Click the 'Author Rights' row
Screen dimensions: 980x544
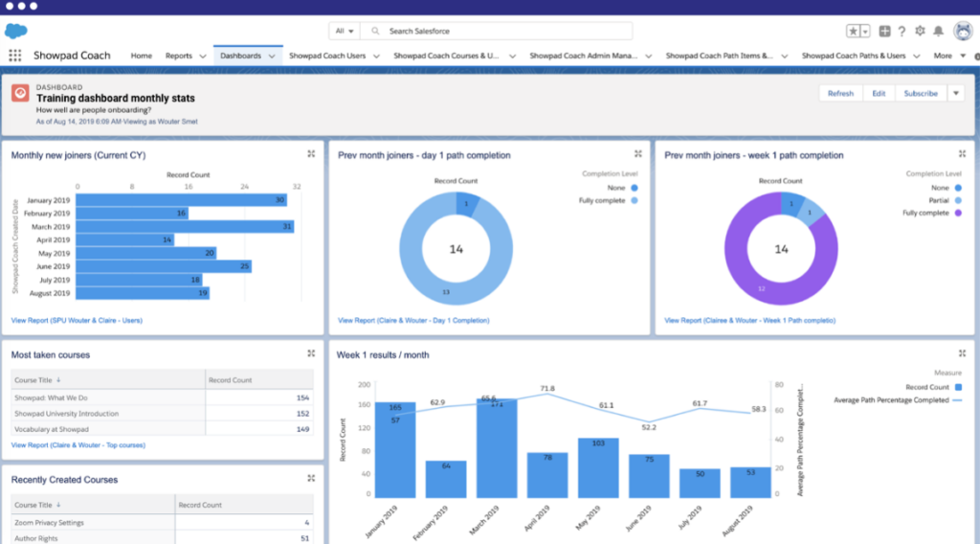pos(163,537)
